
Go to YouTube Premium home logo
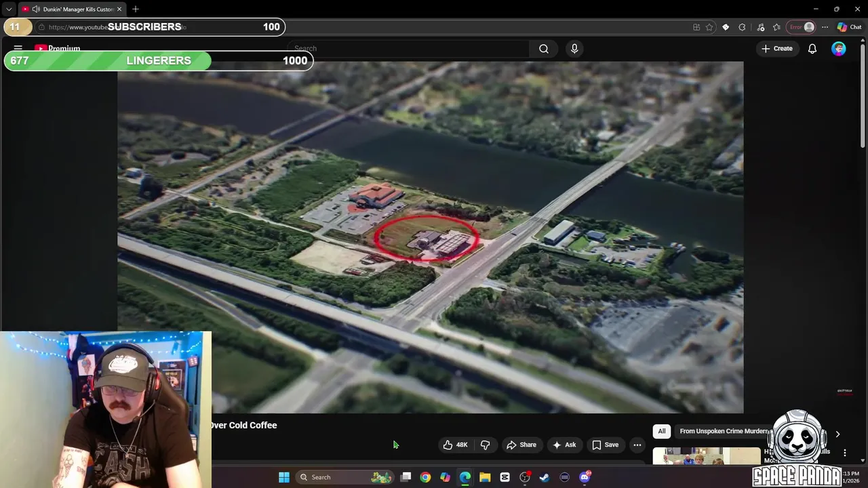pos(58,49)
